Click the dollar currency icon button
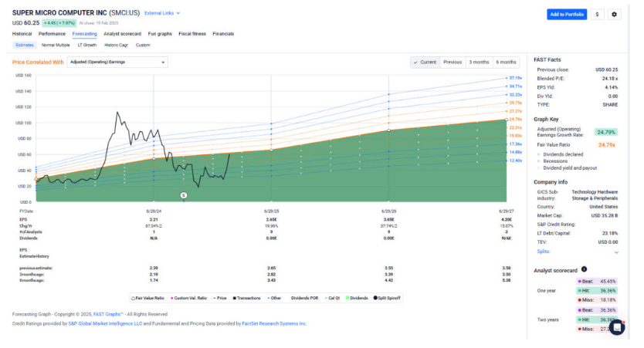This screenshot has height=348, width=644. (x=597, y=15)
